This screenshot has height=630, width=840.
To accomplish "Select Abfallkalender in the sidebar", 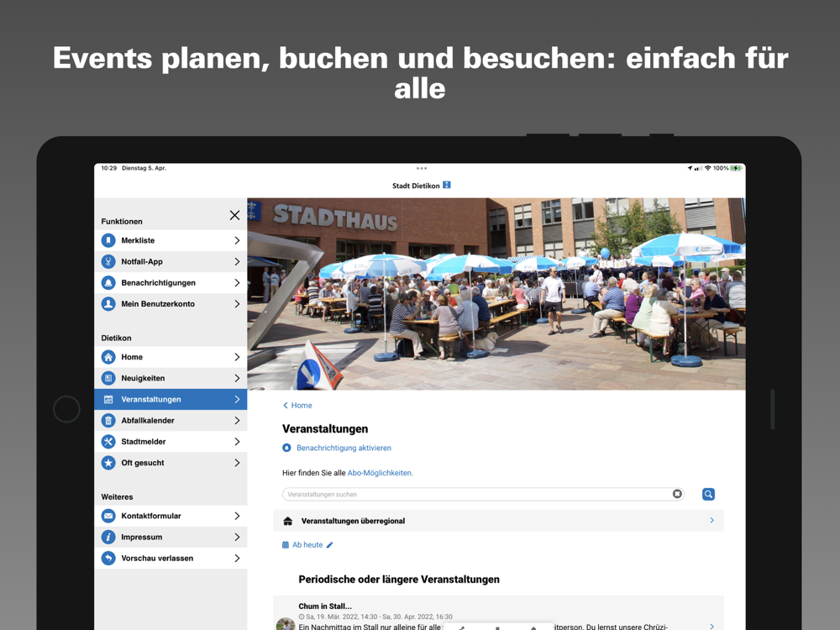I will point(171,421).
